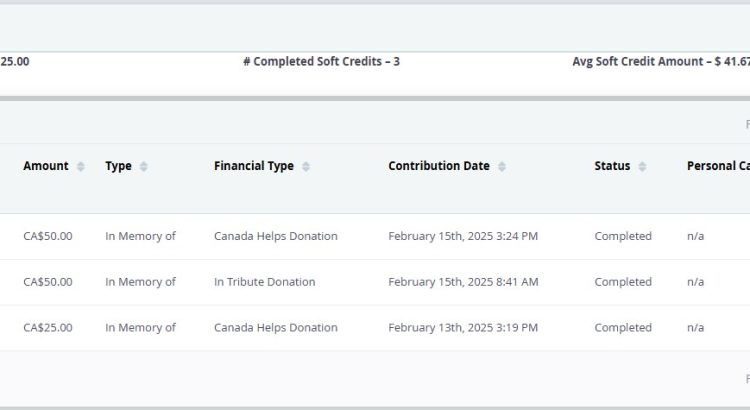
Task: Click the Type column header label
Action: click(118, 166)
